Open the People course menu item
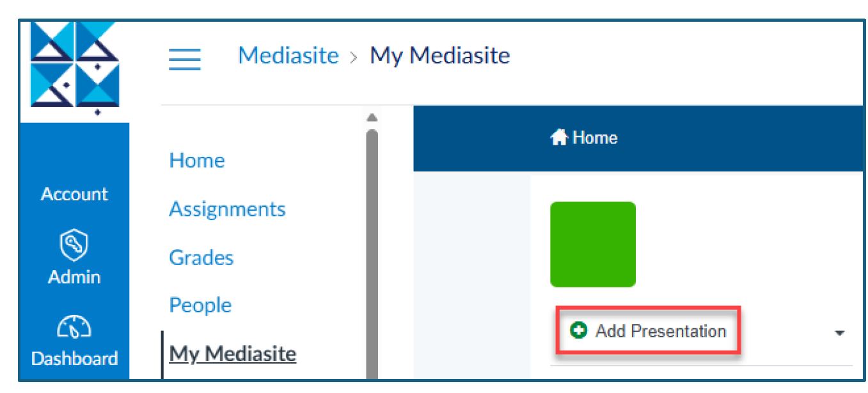 click(x=200, y=305)
